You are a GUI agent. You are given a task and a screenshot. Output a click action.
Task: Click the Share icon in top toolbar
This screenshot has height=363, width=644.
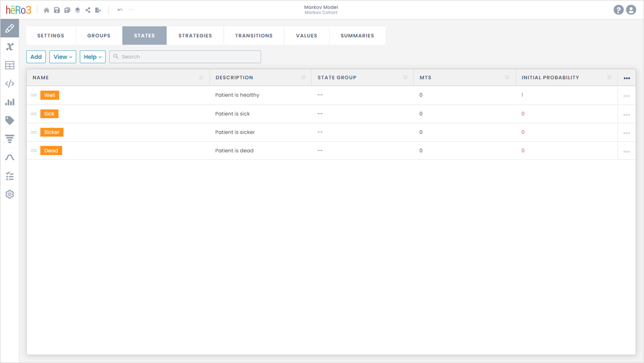point(88,10)
